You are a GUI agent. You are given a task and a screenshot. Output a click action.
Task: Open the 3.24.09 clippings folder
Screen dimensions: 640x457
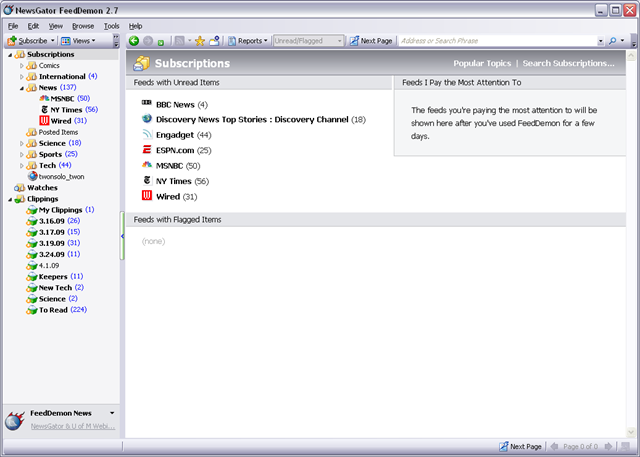53,254
